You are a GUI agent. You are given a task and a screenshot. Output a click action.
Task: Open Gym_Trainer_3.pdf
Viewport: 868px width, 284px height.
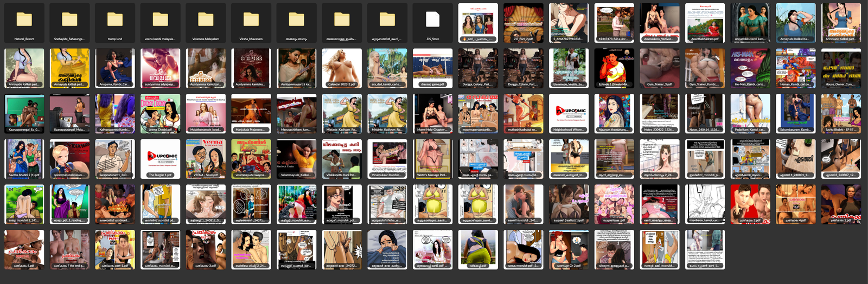(660, 69)
